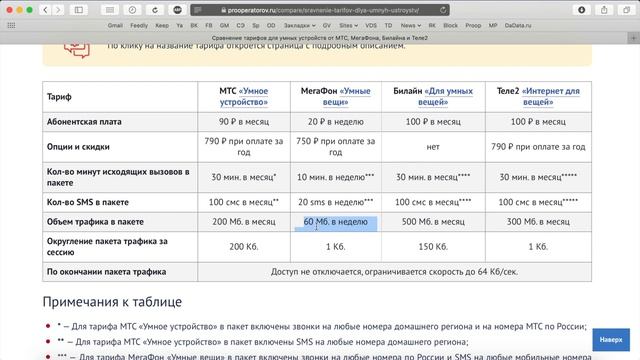The height and width of the screenshot is (360, 640).
Task: Open the Keep bookmark
Action: 162,25
